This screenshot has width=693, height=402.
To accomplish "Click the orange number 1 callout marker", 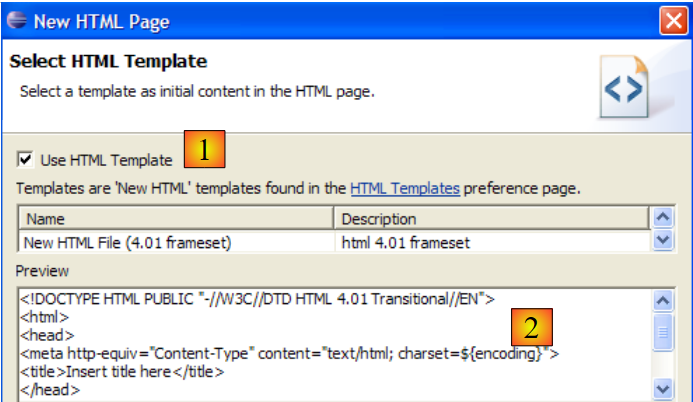I will (204, 150).
